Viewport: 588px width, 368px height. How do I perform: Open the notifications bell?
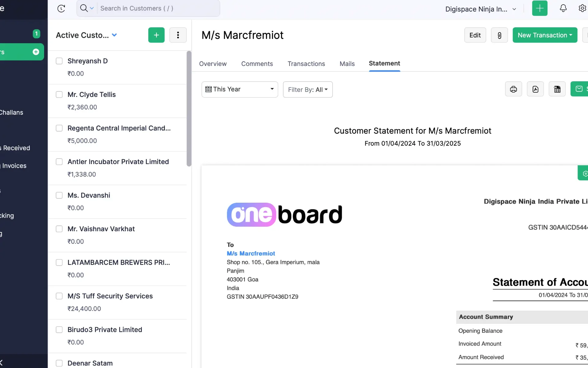(x=563, y=8)
